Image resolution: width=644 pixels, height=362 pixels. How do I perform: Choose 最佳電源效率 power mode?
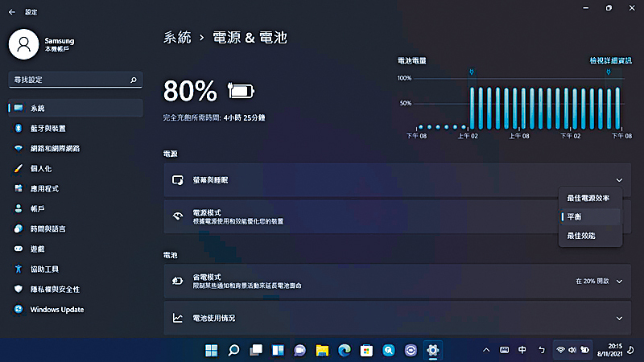590,198
